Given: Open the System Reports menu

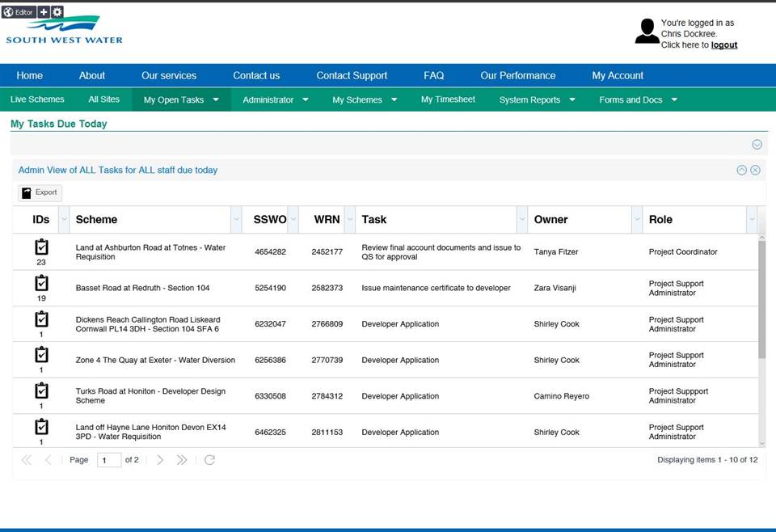Looking at the screenshot, I should 537,100.
